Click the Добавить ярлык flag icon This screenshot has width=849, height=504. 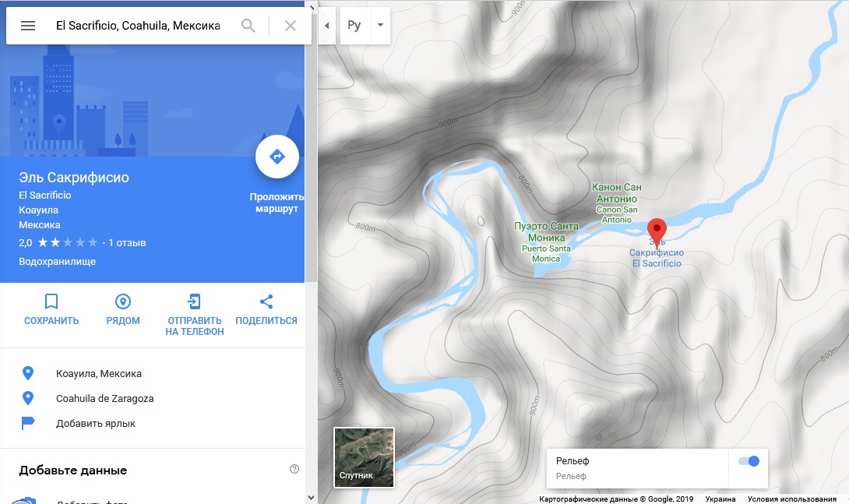[x=27, y=423]
